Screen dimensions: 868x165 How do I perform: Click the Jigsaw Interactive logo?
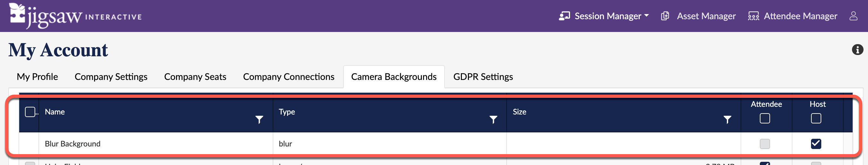tap(75, 16)
